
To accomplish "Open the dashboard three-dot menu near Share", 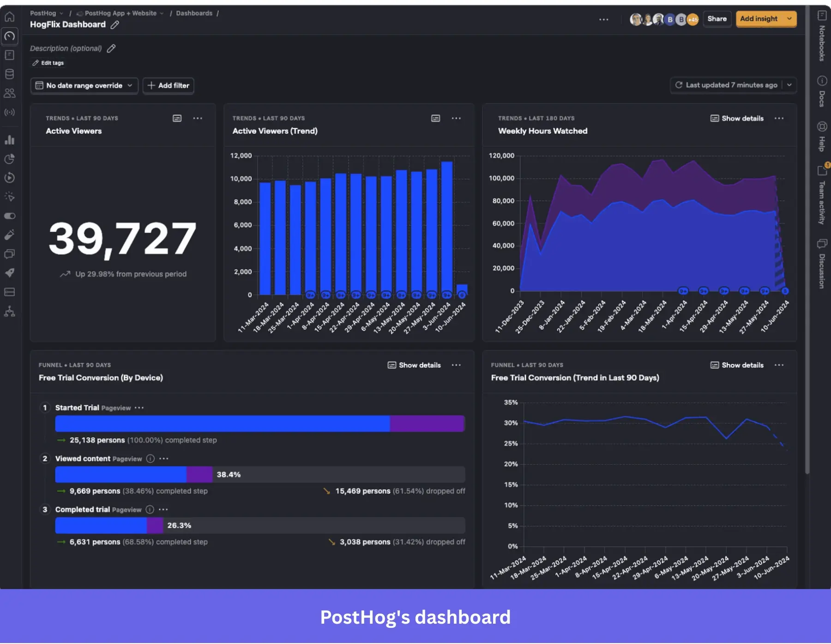I will click(604, 19).
